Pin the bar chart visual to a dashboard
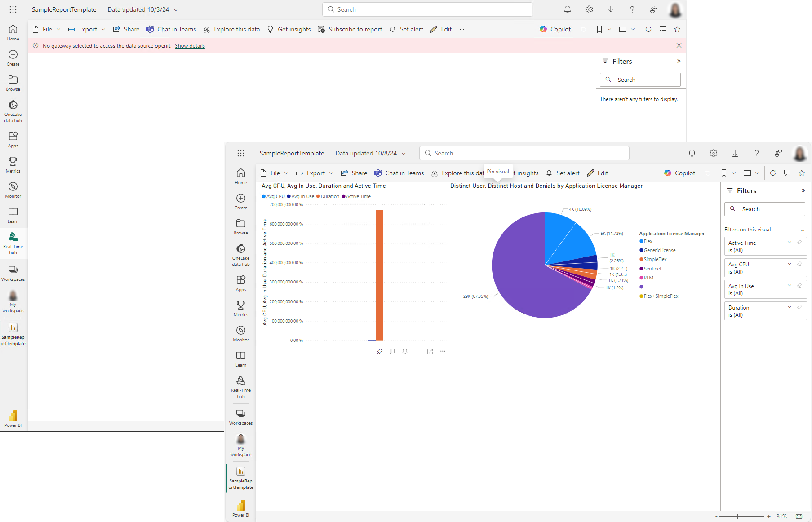812x522 pixels. [x=380, y=351]
